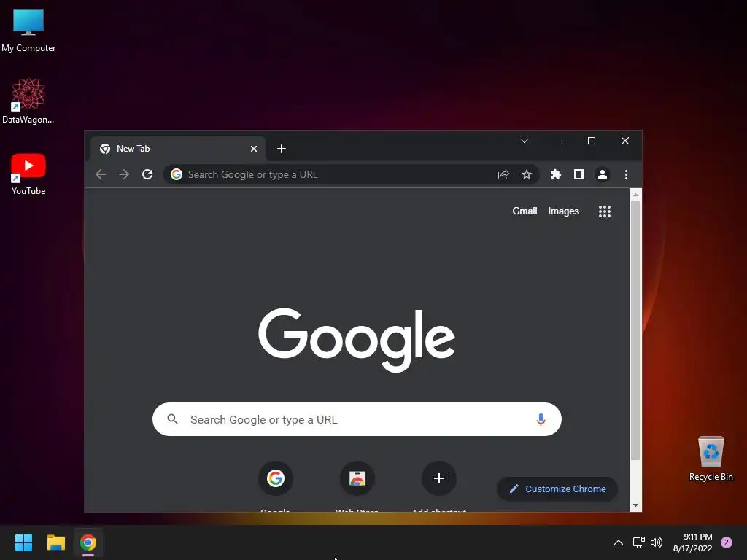Open Gmail link
This screenshot has width=747, height=560.
point(525,211)
